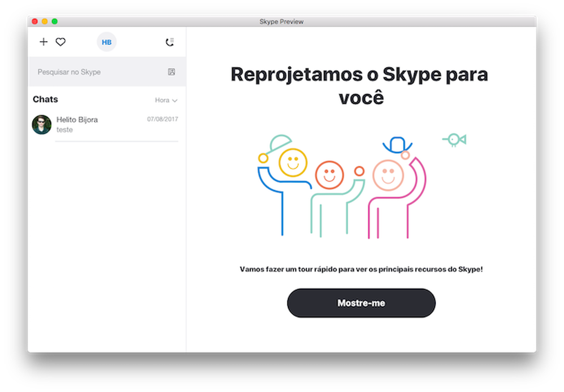Open the image picker inside the search bar
Image resolution: width=564 pixels, height=392 pixels.
coord(172,72)
